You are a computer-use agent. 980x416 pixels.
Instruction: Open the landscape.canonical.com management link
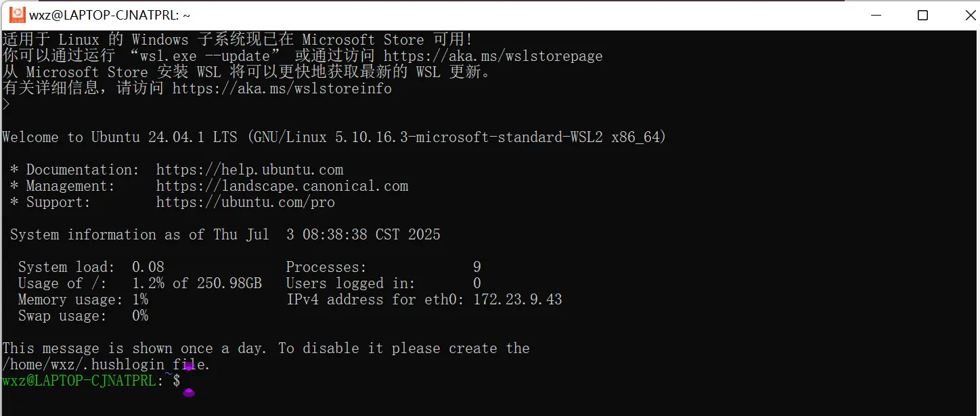[282, 186]
